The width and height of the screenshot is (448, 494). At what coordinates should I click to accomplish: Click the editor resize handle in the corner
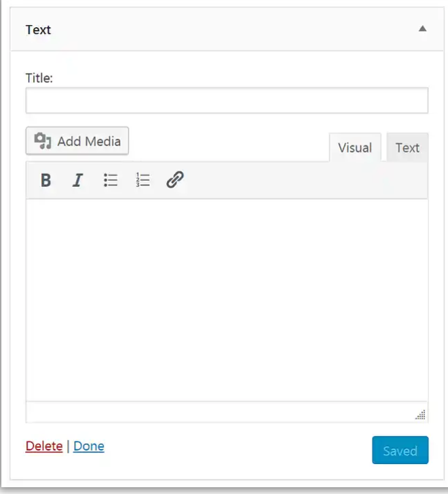coord(420,414)
